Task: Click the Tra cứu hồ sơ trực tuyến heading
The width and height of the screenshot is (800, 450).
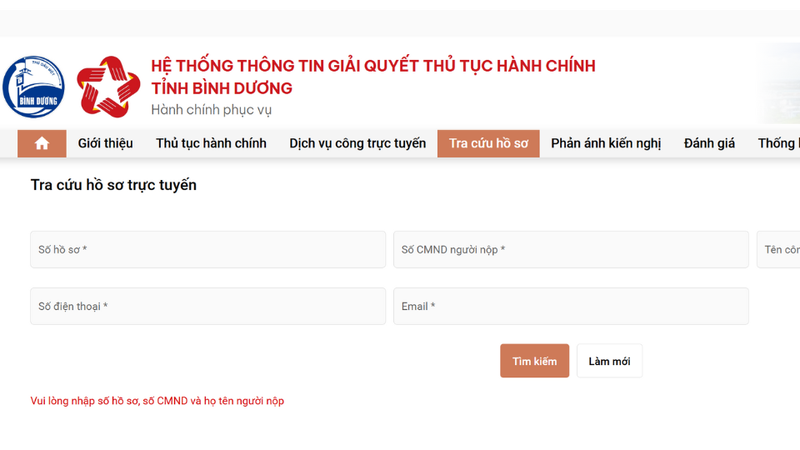Action: tap(113, 185)
